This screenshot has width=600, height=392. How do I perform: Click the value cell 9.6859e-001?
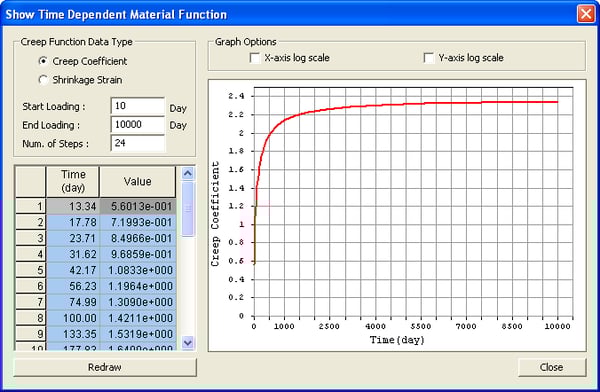coord(138,254)
